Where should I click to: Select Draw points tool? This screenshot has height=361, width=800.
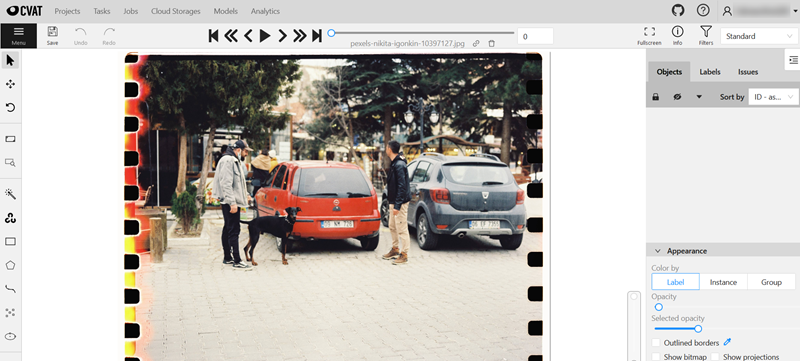pos(10,313)
